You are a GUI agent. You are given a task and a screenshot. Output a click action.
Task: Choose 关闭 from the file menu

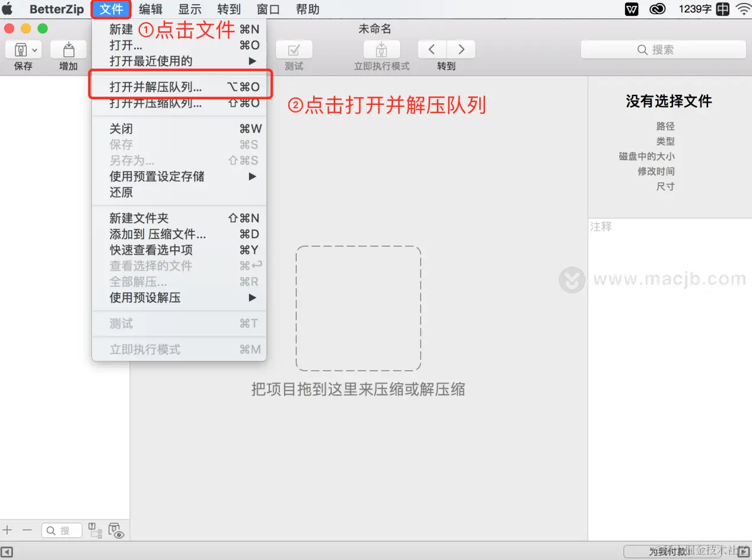[179, 129]
